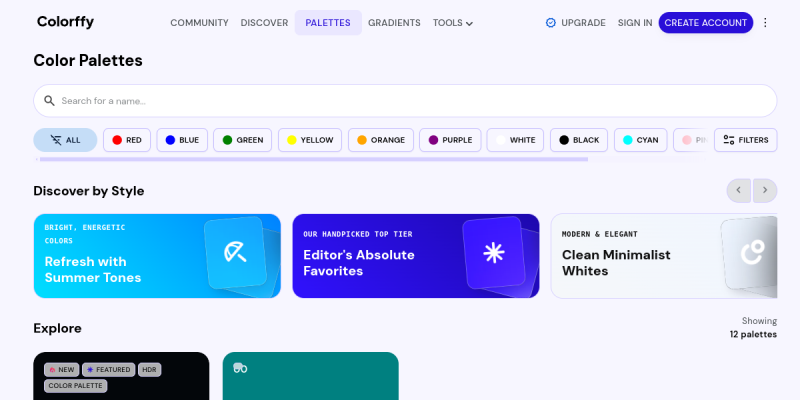
Task: Open the Filters button
Action: [745, 140]
